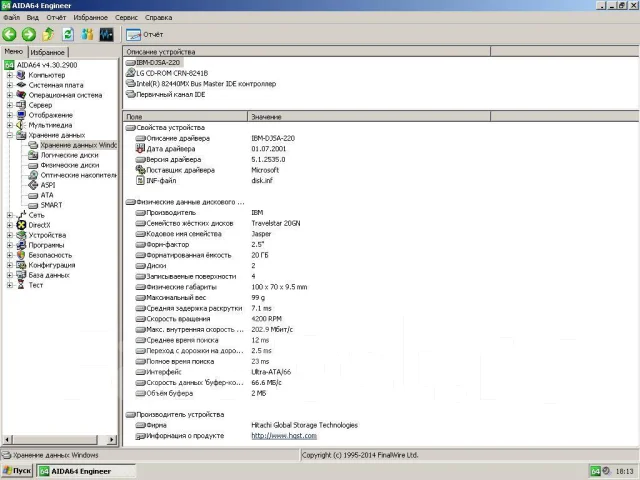The image size is (640, 480).
Task: Click the Дата драйвера row icon
Action: pyautogui.click(x=140, y=149)
